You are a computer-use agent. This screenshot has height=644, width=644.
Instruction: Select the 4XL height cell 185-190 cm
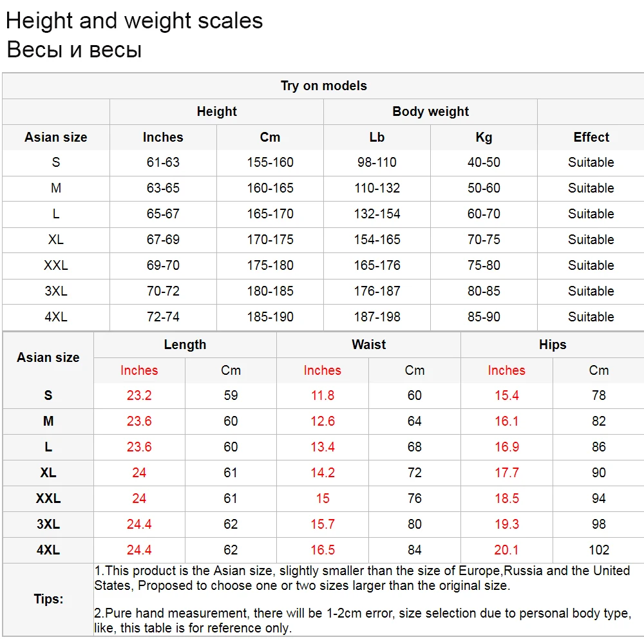pos(270,317)
